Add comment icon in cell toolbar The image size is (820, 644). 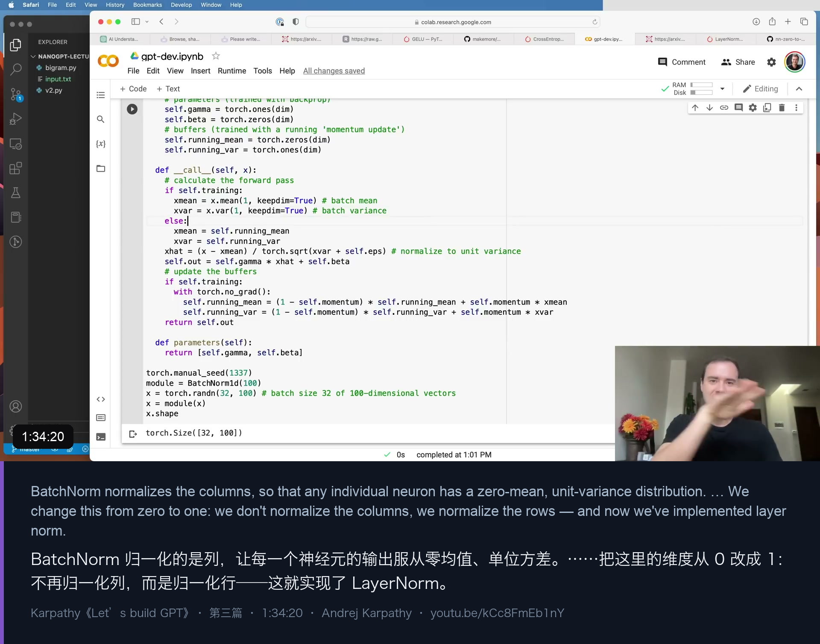pyautogui.click(x=738, y=108)
